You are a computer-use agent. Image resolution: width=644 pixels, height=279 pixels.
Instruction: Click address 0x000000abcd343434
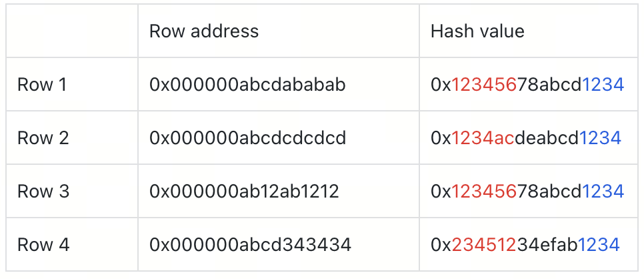point(250,245)
